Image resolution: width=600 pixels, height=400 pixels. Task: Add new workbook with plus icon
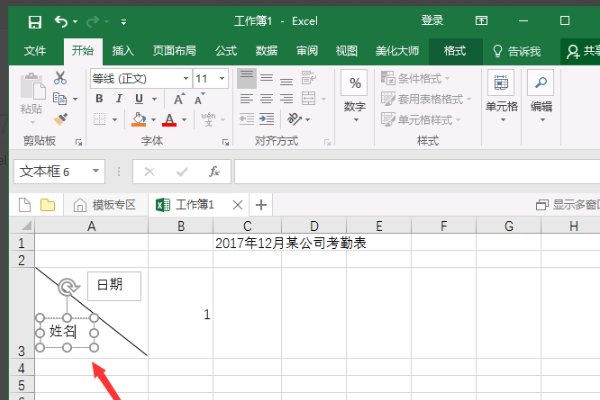coord(261,205)
